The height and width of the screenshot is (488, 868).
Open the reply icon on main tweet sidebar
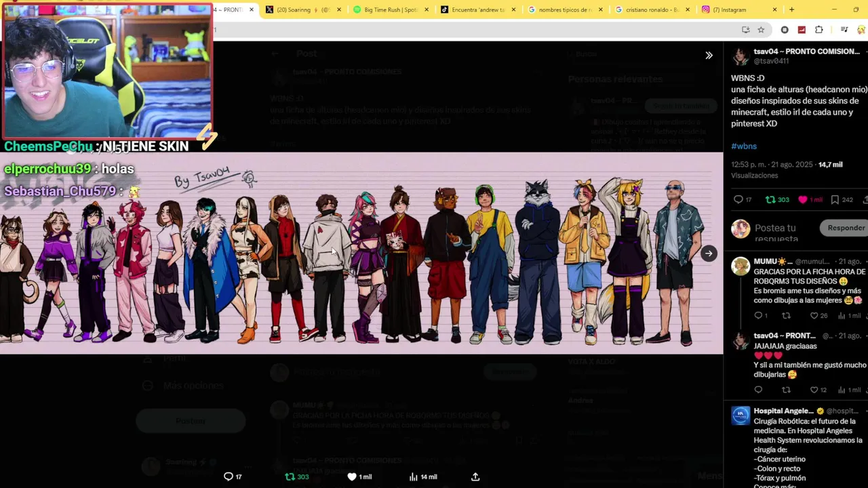[738, 199]
